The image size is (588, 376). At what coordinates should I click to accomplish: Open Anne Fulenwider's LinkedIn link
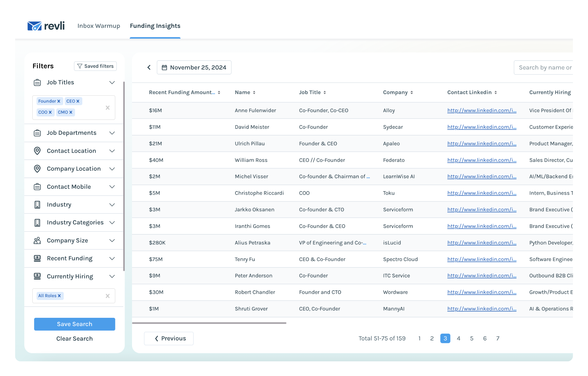[482, 110]
